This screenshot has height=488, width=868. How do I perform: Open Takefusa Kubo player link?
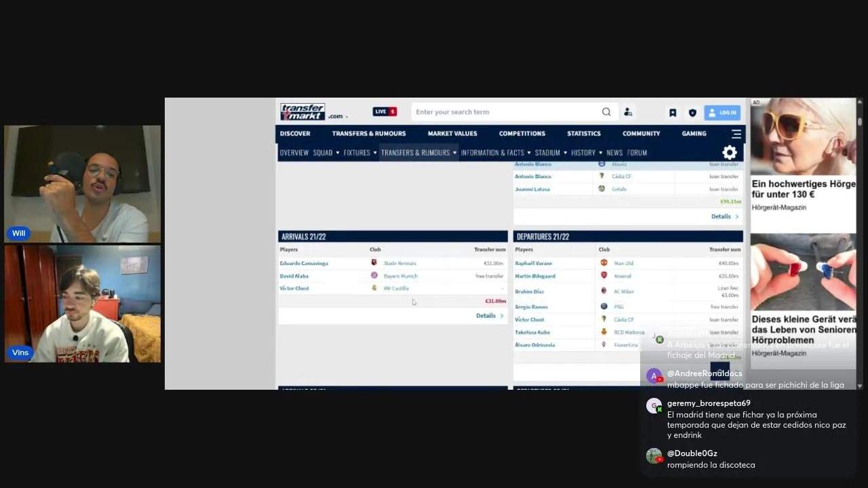[x=532, y=332]
